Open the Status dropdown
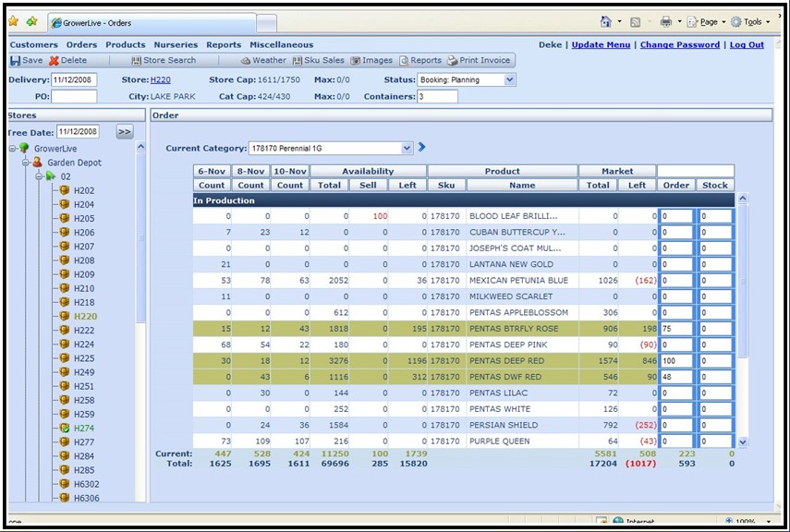 [509, 80]
